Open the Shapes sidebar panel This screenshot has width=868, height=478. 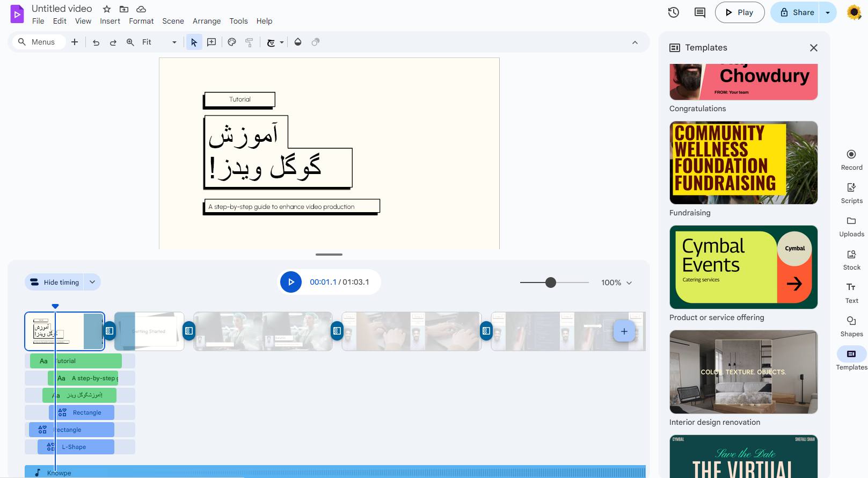point(851,327)
